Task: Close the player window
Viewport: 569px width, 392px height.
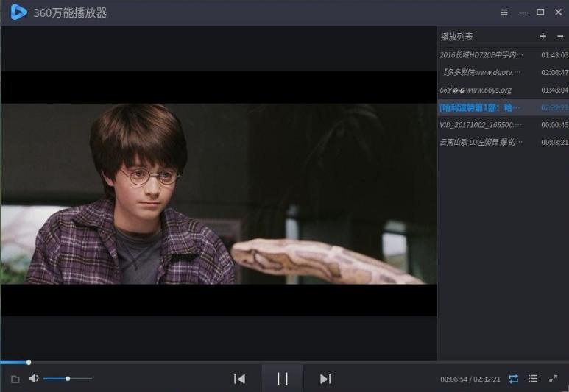Action: pos(559,12)
